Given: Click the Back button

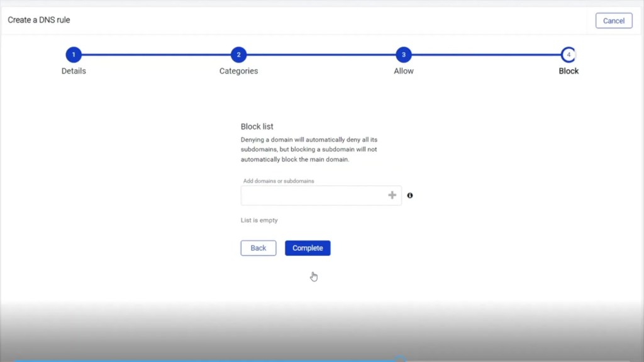Looking at the screenshot, I should tap(258, 248).
